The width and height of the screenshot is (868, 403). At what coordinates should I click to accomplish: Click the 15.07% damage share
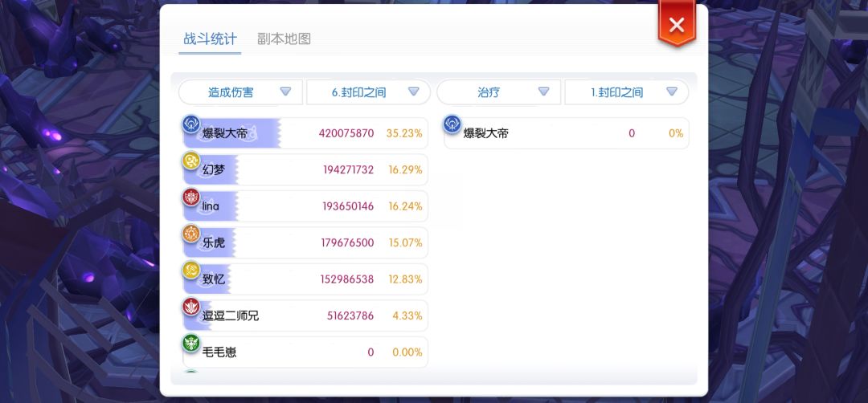[x=405, y=242]
